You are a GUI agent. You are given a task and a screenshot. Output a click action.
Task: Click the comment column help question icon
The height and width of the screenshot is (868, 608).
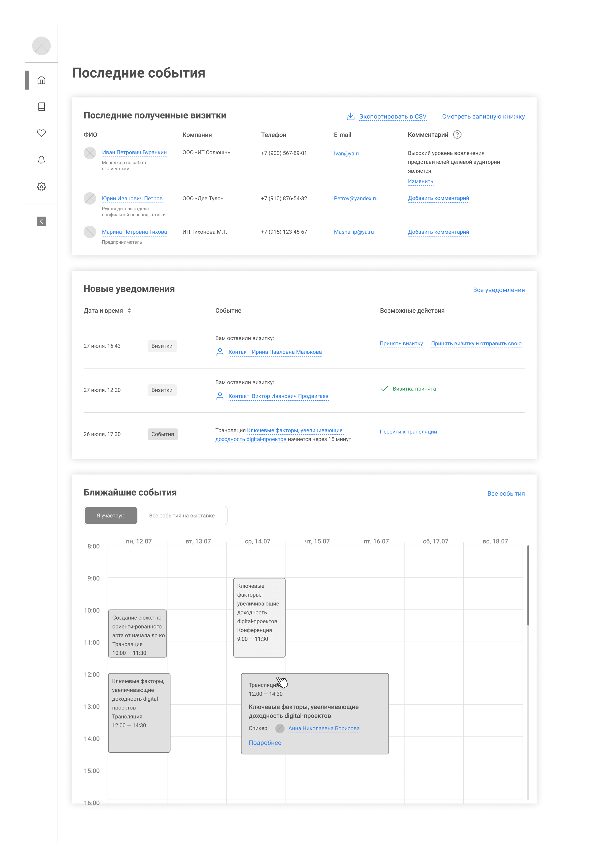pyautogui.click(x=457, y=135)
